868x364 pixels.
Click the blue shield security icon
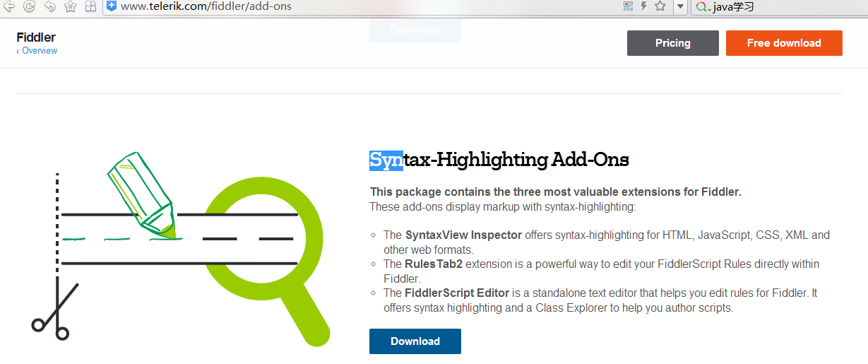[112, 6]
